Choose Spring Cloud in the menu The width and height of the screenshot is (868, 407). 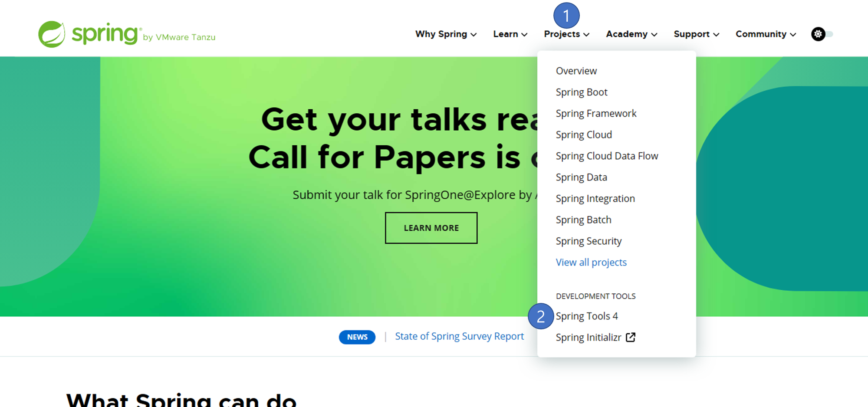point(584,135)
